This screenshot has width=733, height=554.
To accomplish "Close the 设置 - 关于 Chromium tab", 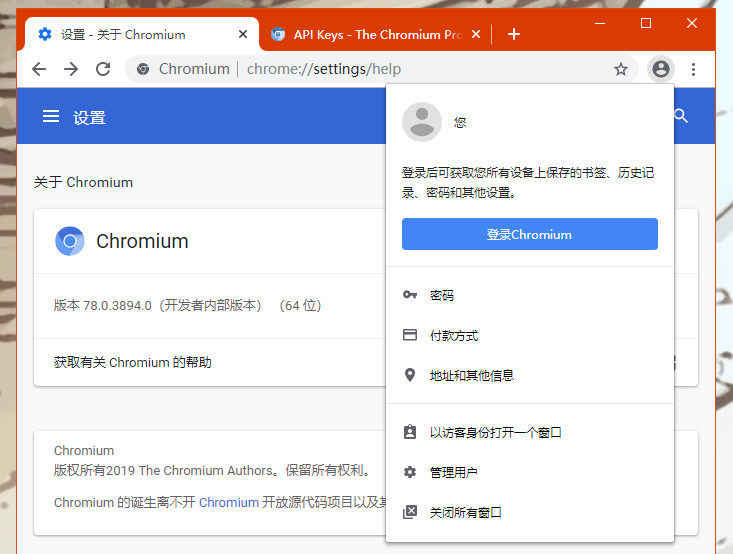I will (243, 34).
